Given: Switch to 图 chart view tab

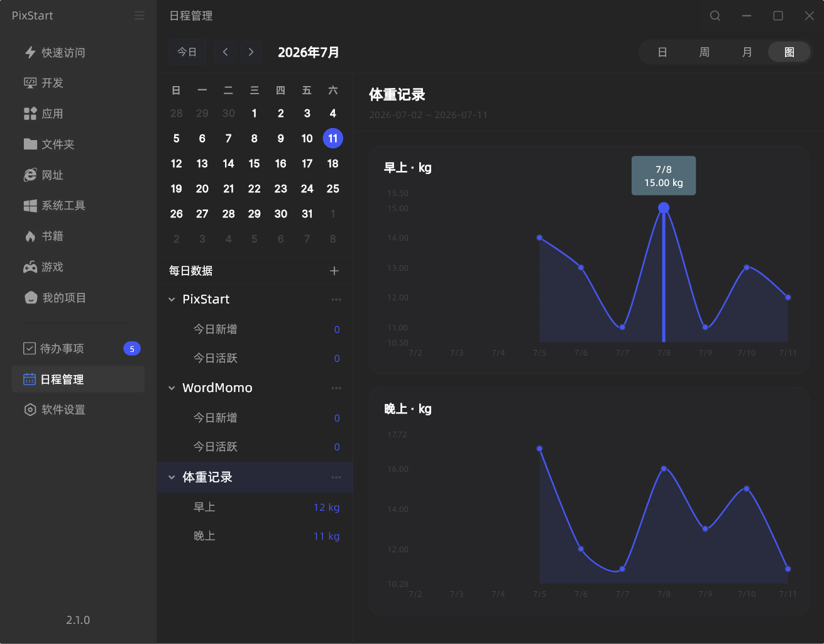Looking at the screenshot, I should [x=789, y=52].
